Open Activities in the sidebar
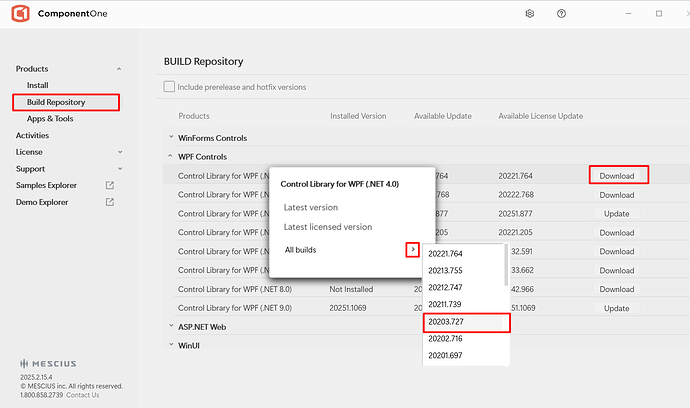 [32, 136]
